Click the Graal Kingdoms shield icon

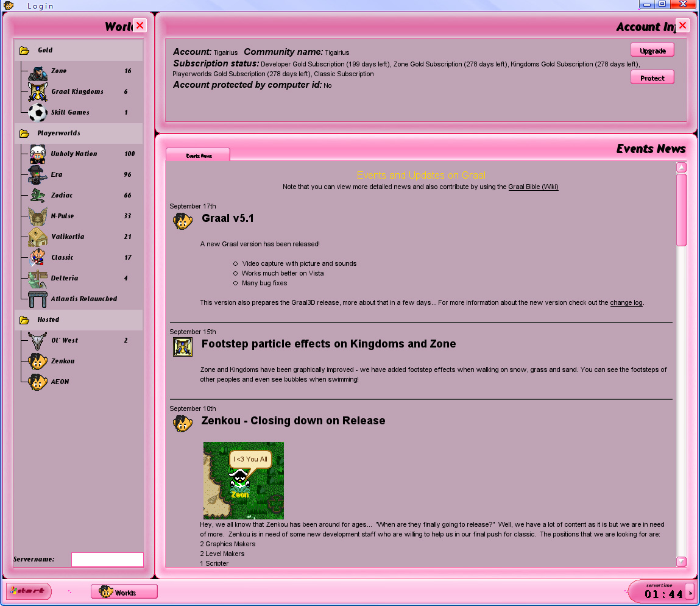pos(38,92)
